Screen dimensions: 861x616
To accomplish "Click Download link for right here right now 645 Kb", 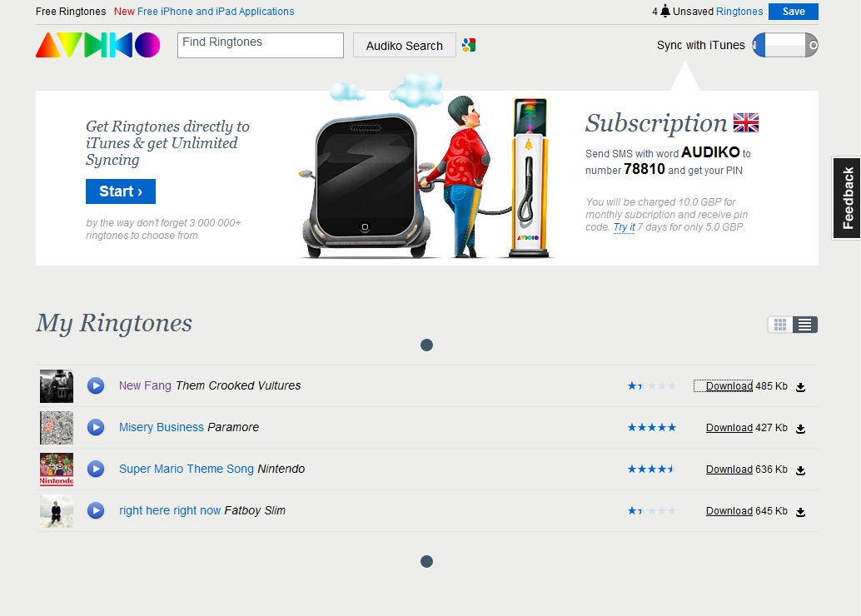I will tap(729, 511).
